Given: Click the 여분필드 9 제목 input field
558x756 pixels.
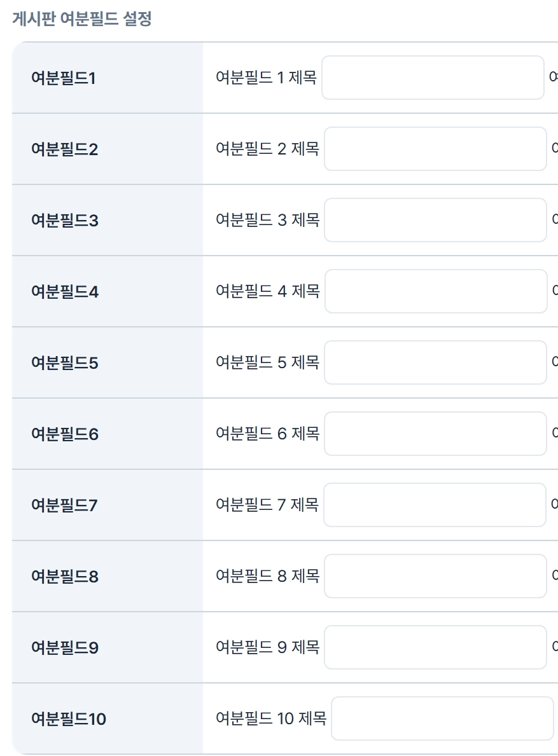Looking at the screenshot, I should [435, 647].
